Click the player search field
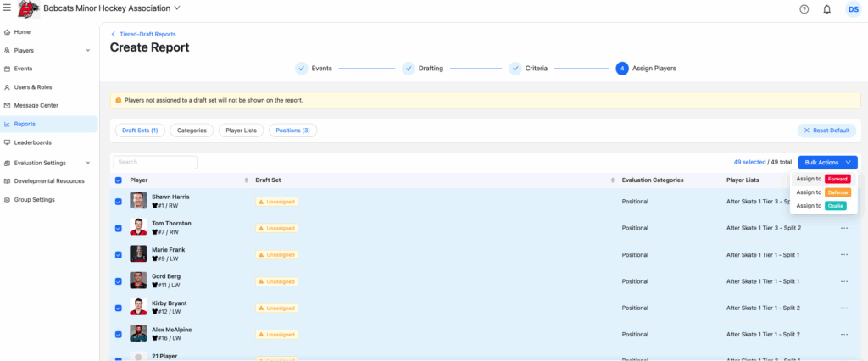The height and width of the screenshot is (361, 868). tap(155, 162)
